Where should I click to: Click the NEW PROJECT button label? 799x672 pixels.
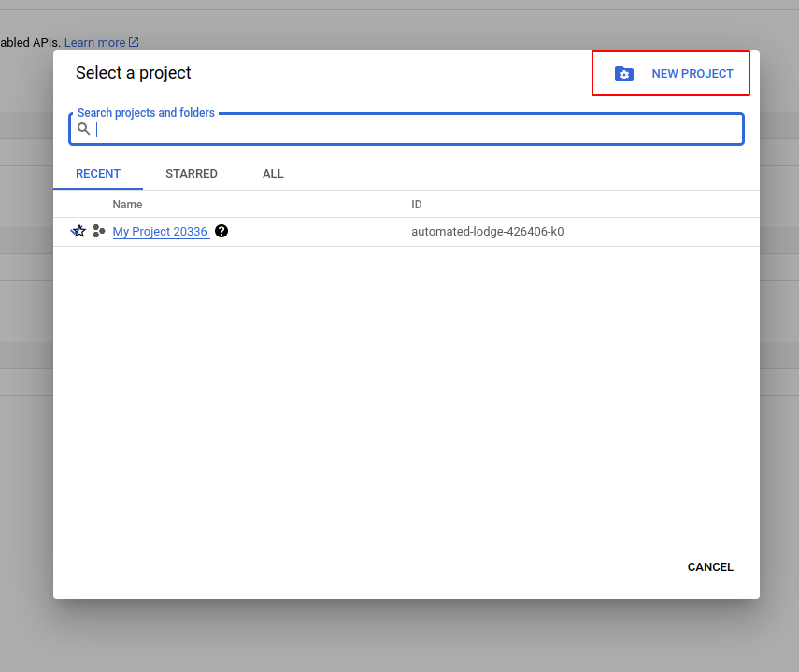692,74
